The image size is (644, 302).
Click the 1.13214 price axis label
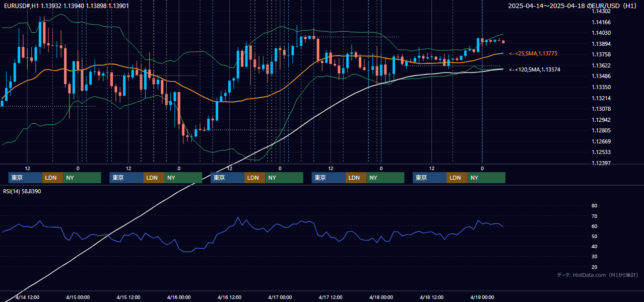tap(601, 98)
